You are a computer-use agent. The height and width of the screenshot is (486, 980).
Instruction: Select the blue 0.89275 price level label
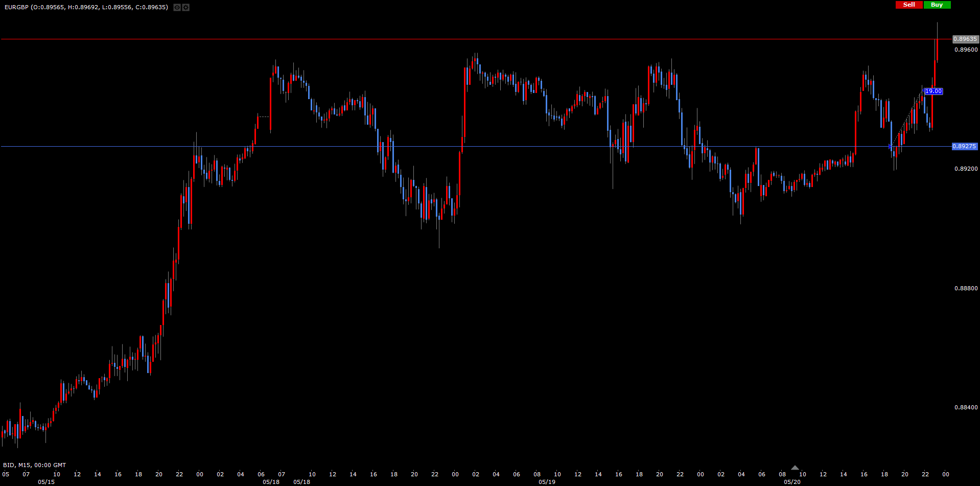[x=964, y=146]
